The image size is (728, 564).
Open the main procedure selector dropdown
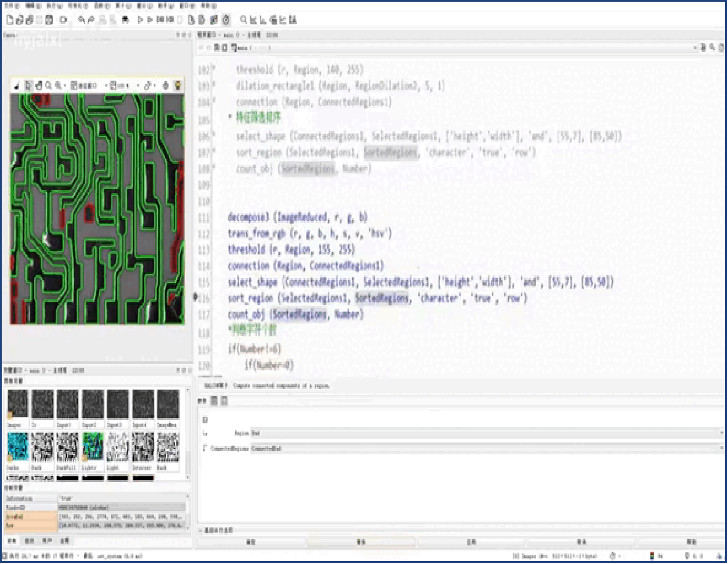tap(695, 48)
